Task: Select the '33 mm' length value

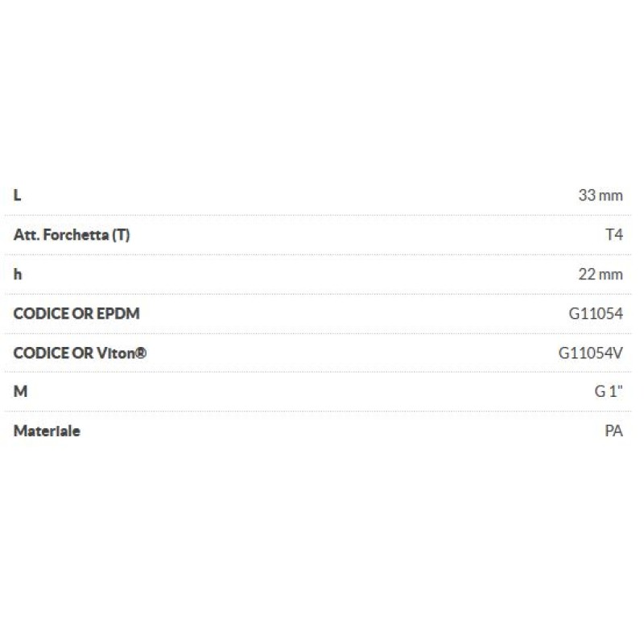Action: coord(600,196)
